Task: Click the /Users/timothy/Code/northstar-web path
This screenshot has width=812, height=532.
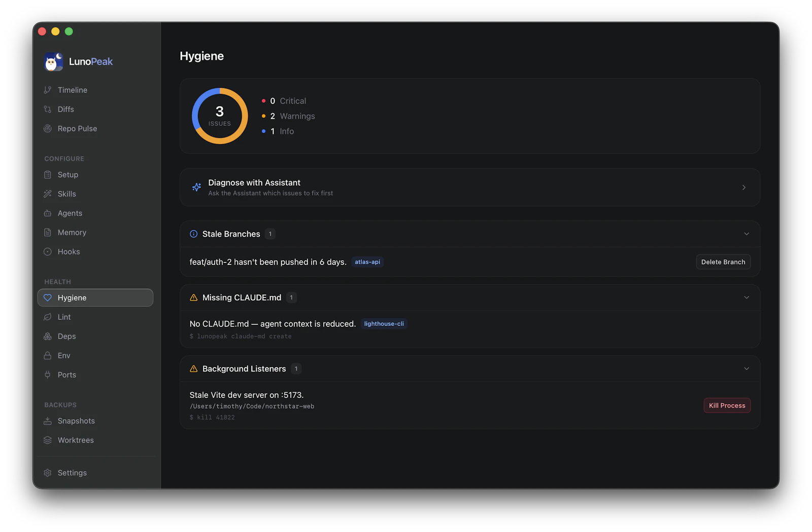Action: 252,406
